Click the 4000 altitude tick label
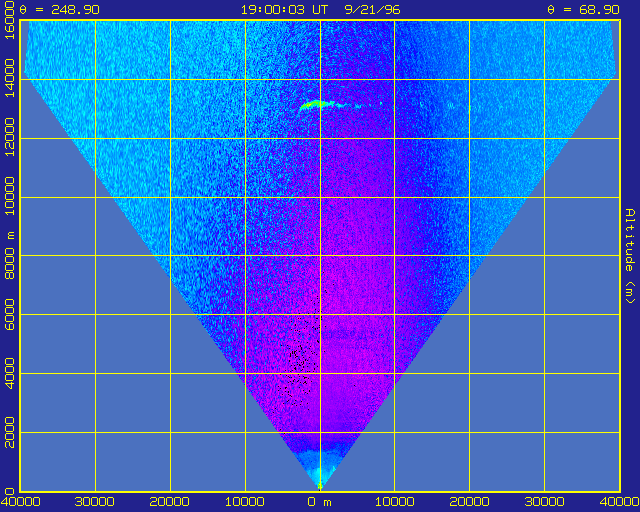Screen dimensions: 640x512 (x=9, y=373)
